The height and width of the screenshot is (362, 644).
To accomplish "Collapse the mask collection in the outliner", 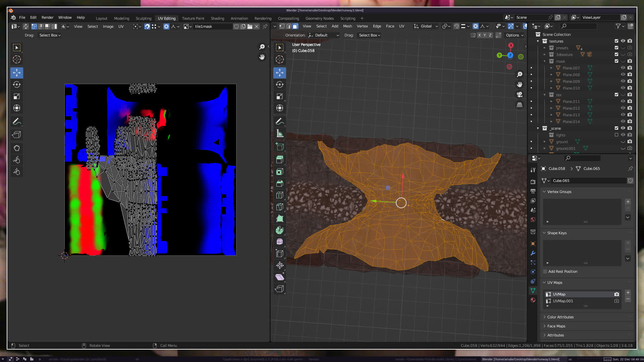I will (x=544, y=61).
